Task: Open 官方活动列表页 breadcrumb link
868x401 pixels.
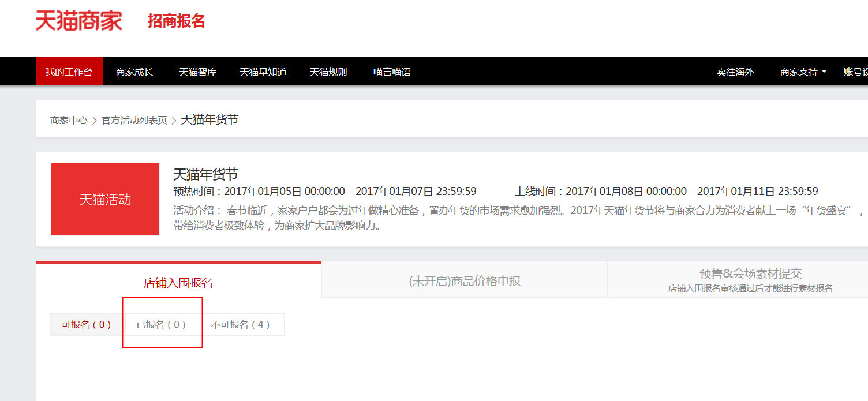Action: point(134,120)
